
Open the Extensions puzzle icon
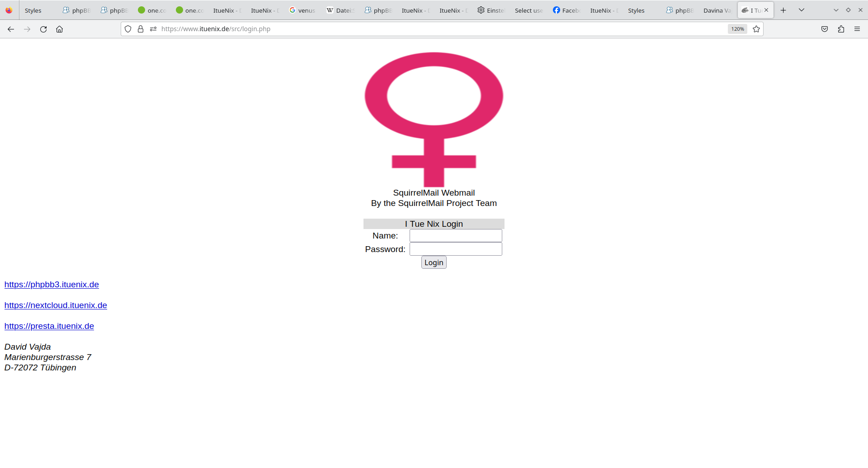841,29
